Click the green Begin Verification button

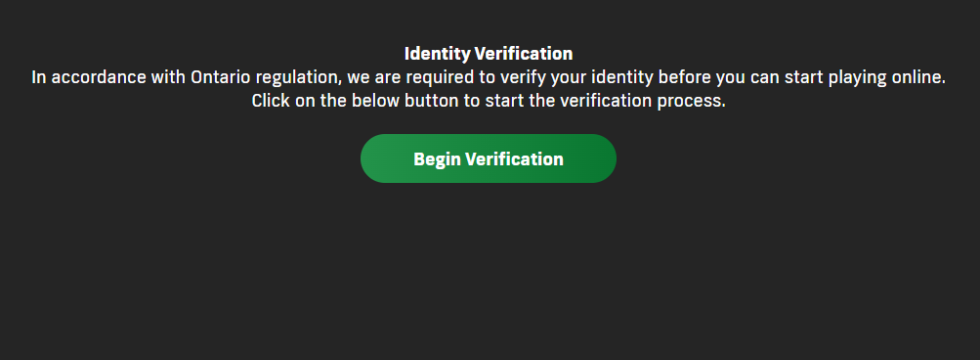(x=489, y=158)
